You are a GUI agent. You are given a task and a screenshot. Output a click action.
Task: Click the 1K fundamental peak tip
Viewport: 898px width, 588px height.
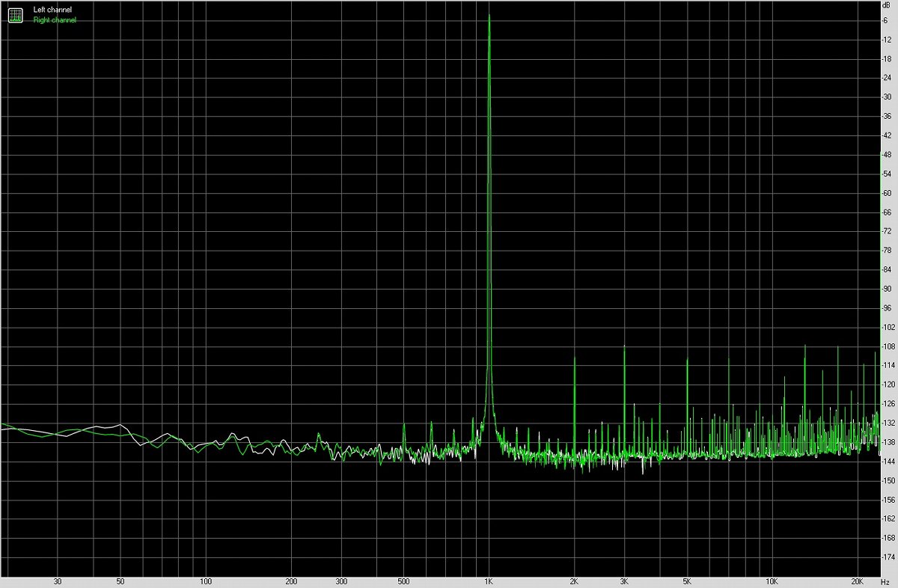489,16
